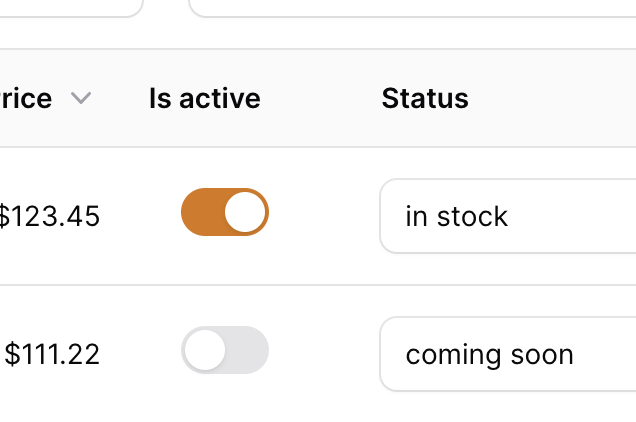Sort by the Price column header
Image resolution: width=636 pixels, height=422 pixels.
pyautogui.click(x=28, y=98)
